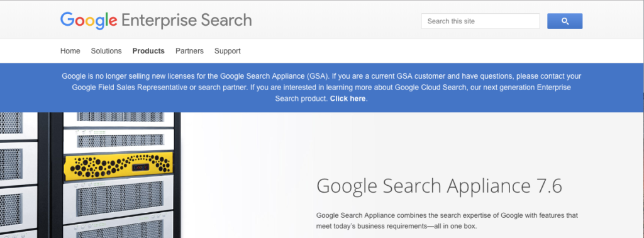Focus the 'Search this site' input field
644x238 pixels.
tap(480, 21)
